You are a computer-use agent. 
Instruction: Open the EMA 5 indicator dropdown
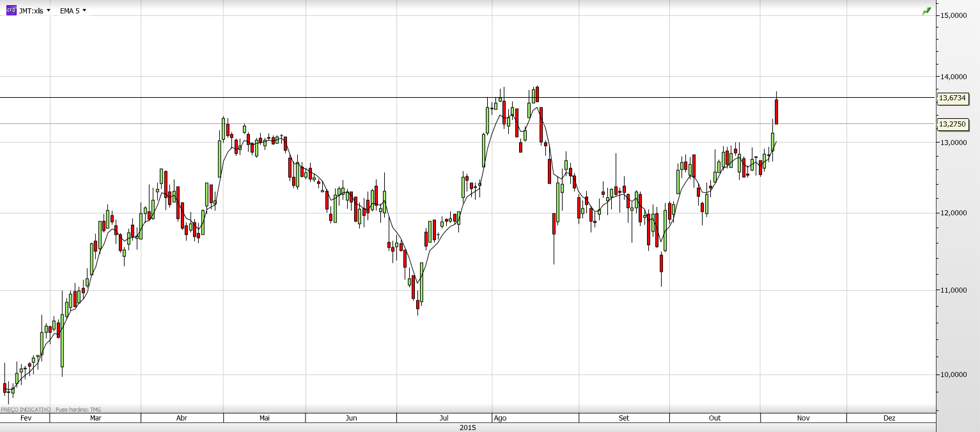73,11
